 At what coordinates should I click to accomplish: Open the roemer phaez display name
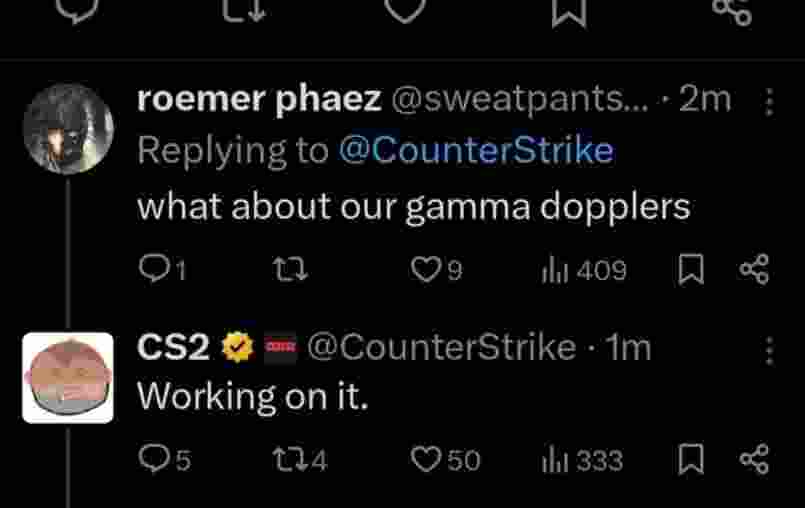tap(258, 99)
